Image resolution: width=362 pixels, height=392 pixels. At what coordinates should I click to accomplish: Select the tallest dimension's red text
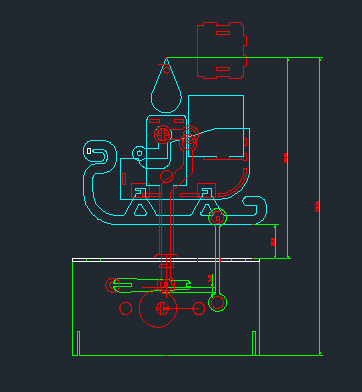pos(317,207)
